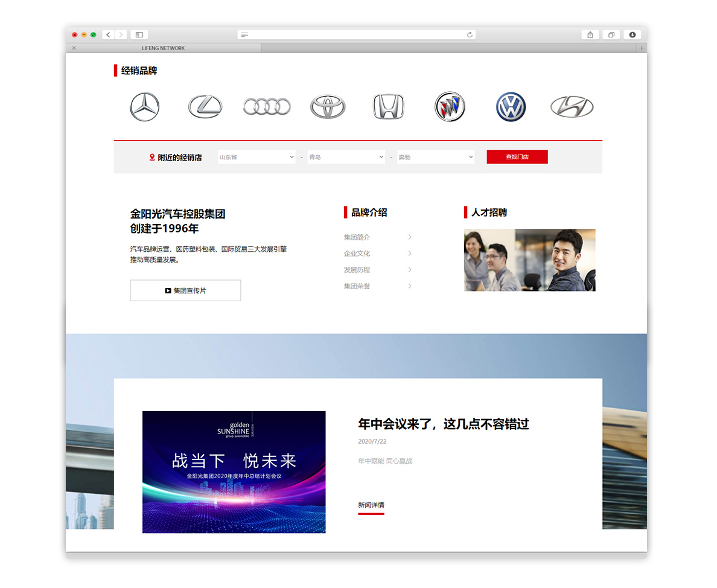Reload the page with refresh icon
The image size is (717, 588).
click(470, 35)
